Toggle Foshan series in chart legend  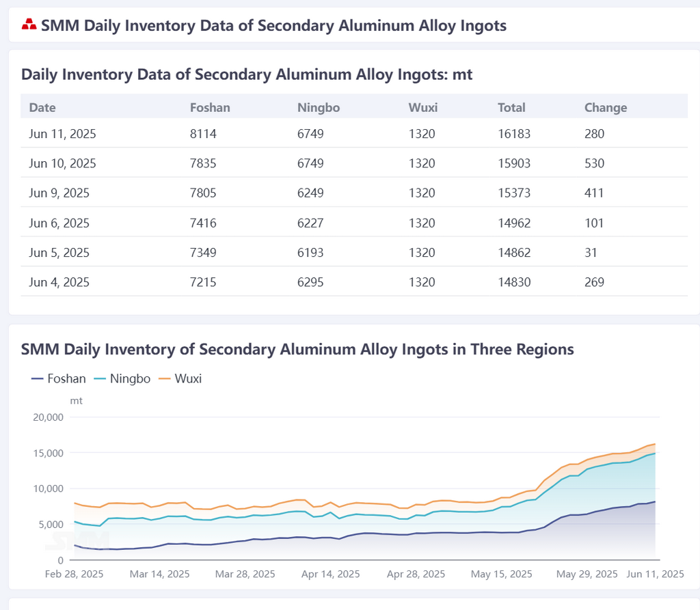59,378
